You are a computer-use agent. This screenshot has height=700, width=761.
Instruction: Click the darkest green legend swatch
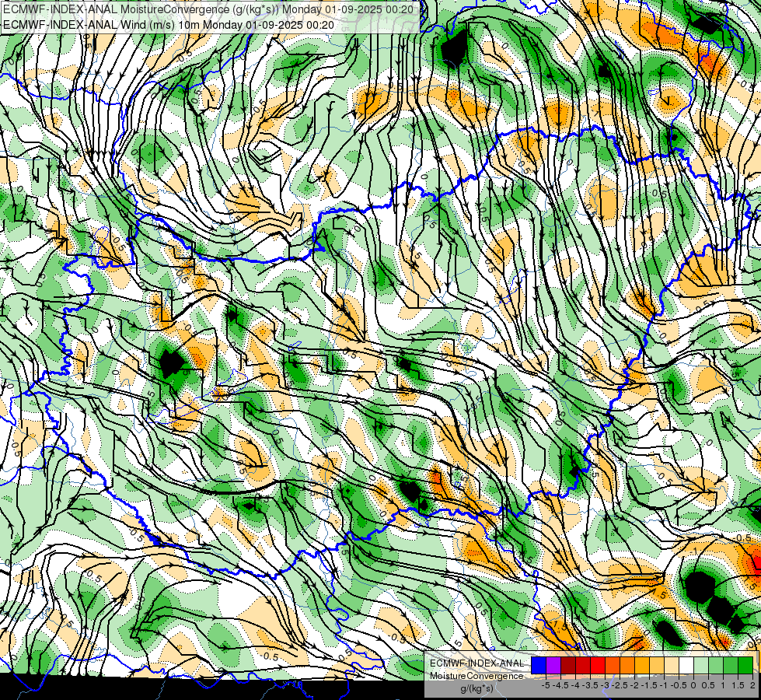(745, 666)
